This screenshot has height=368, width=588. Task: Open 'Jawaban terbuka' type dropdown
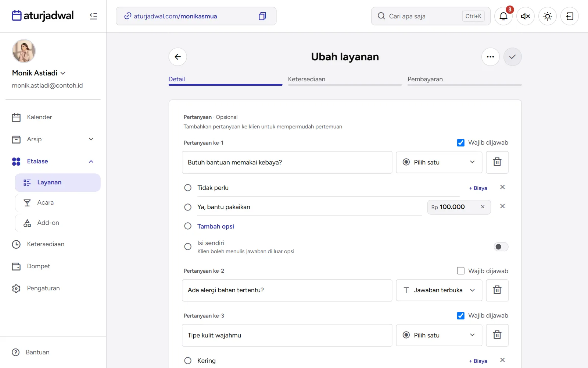point(439,290)
